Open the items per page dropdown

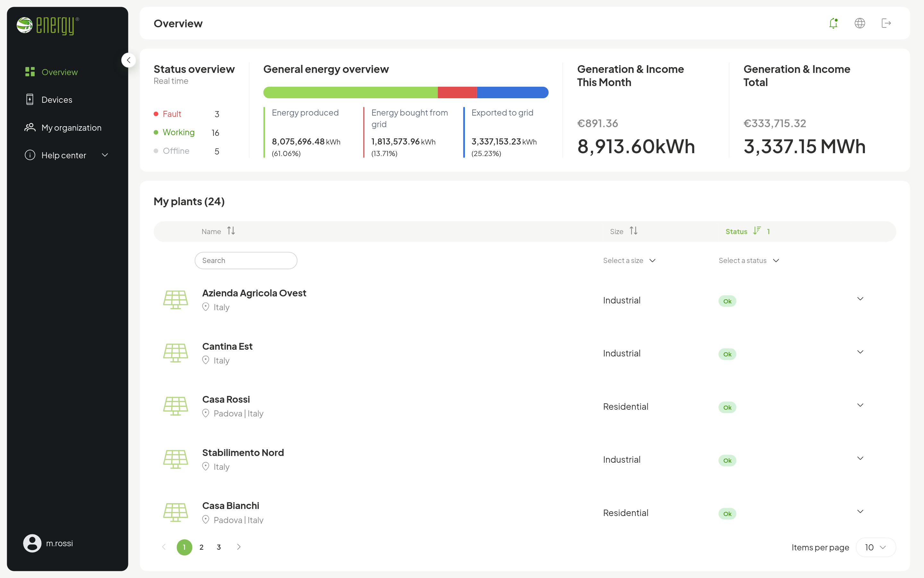coord(876,547)
